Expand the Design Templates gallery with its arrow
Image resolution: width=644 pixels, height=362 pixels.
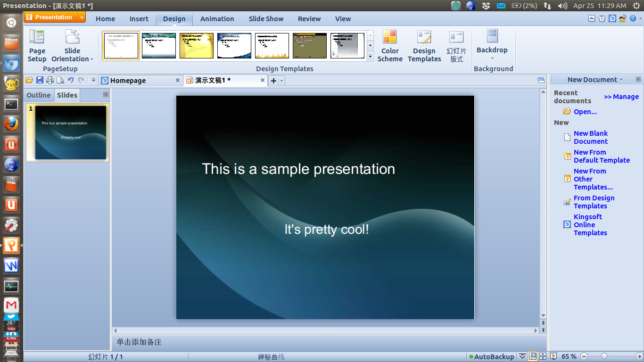pos(370,57)
